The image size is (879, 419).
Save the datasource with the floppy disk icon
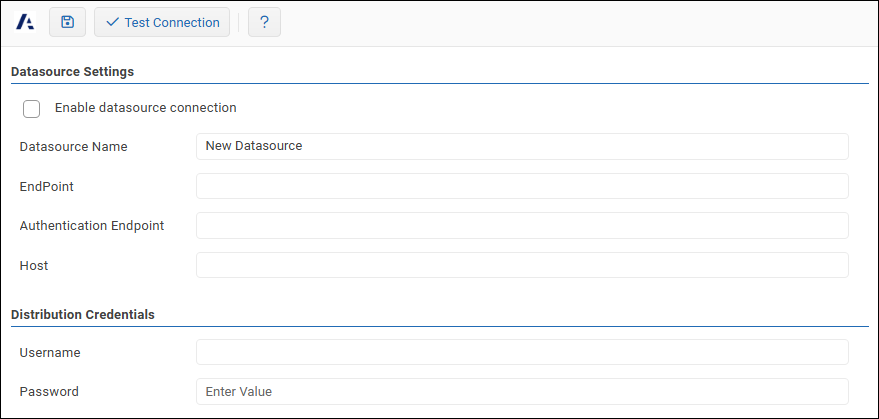[67, 22]
